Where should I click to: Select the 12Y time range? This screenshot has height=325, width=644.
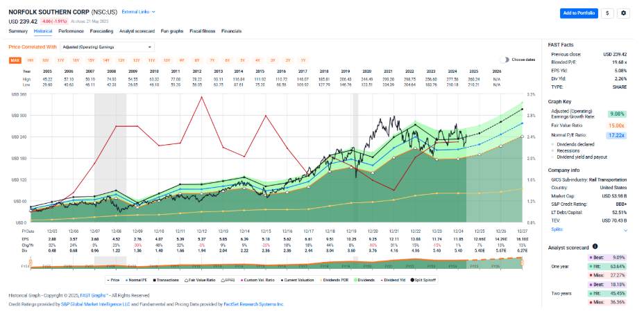pyautogui.click(x=136, y=60)
